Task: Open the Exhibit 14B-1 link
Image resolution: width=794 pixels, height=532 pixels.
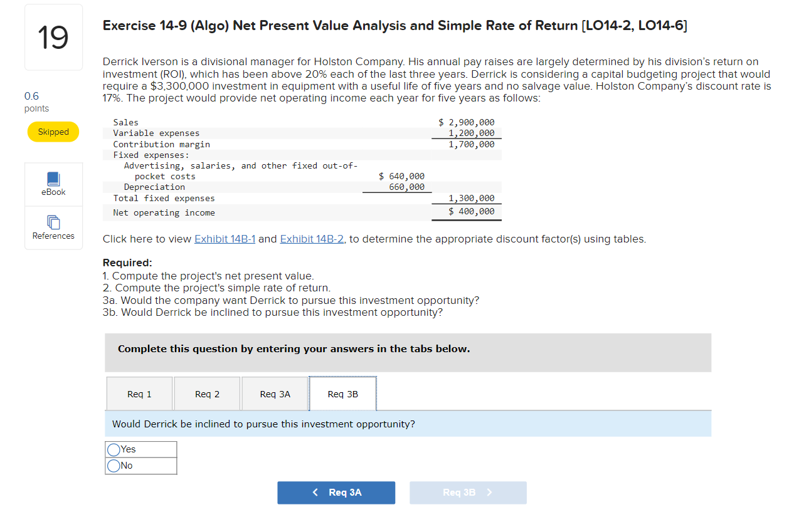Action: [225, 239]
